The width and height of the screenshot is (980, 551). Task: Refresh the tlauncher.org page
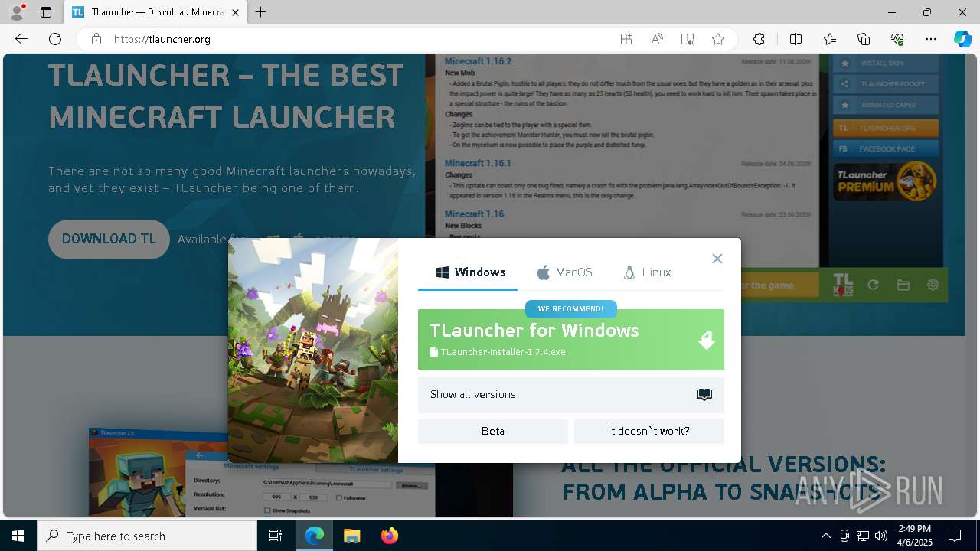55,39
